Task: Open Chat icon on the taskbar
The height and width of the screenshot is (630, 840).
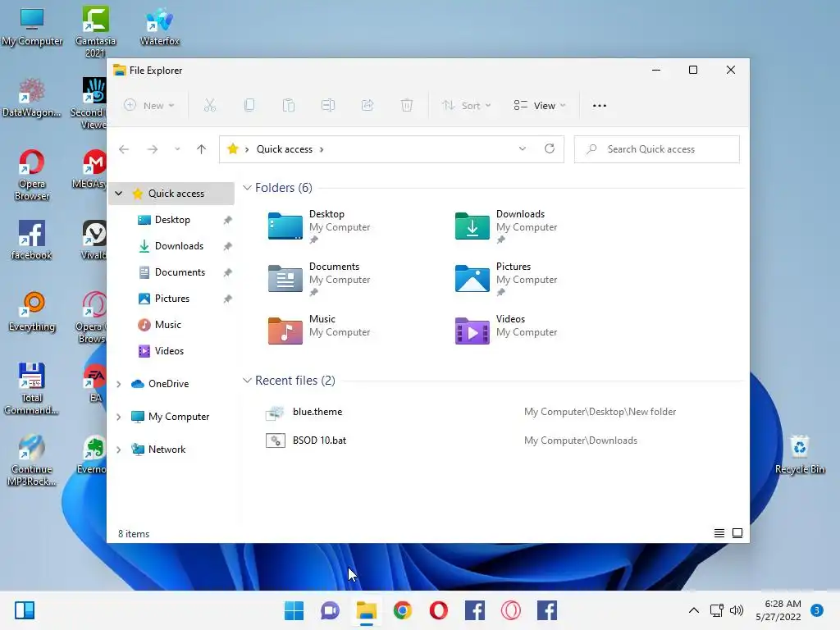Action: click(330, 610)
